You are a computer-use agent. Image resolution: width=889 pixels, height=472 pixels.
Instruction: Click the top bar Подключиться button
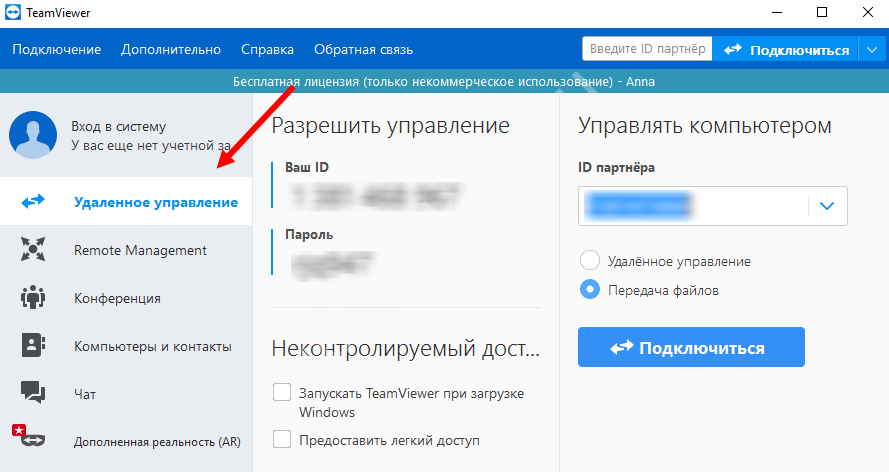(786, 49)
